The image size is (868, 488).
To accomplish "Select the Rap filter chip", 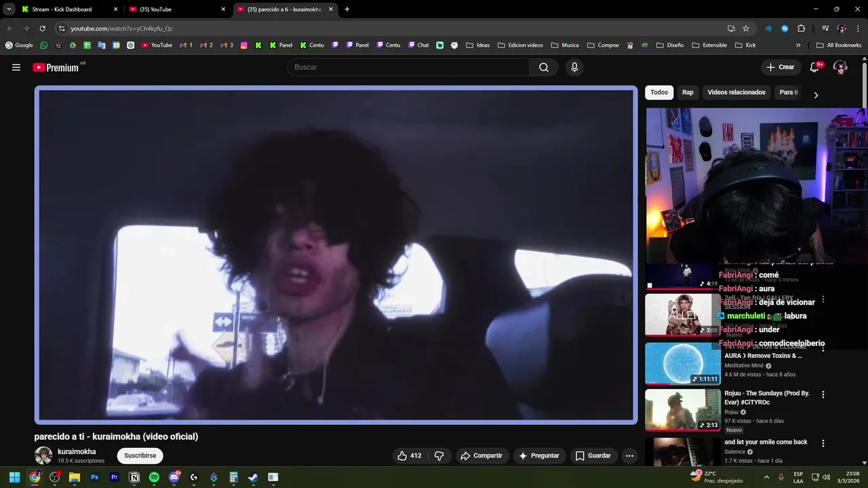I will pos(688,92).
